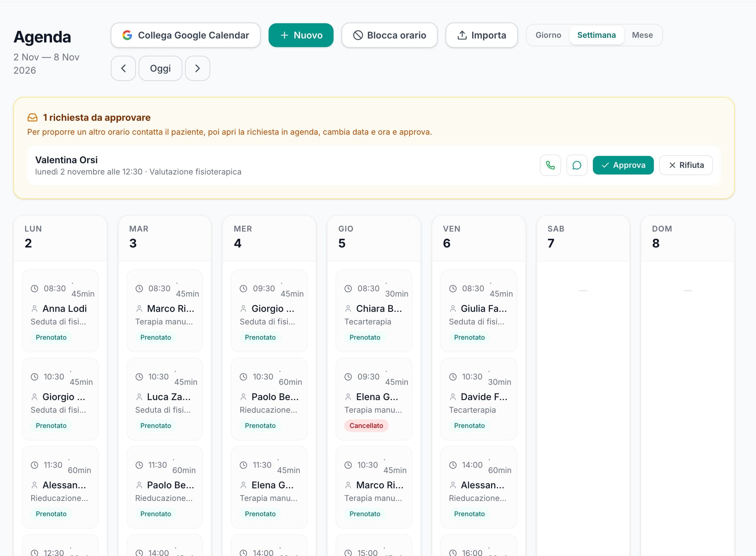
Task: Open Paolo Be... Tuesday 11:30 appointment
Action: [x=165, y=487]
